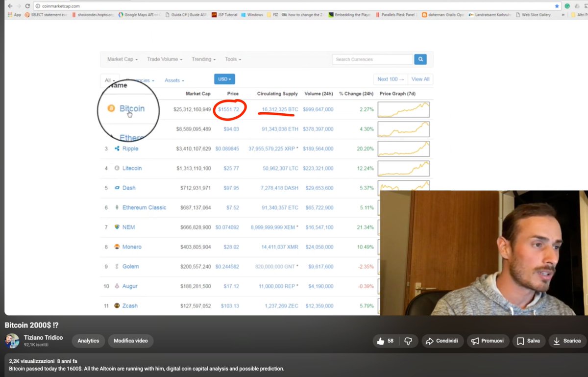The width and height of the screenshot is (588, 377).
Task: Open Litecoin 7d price graph
Action: click(403, 168)
